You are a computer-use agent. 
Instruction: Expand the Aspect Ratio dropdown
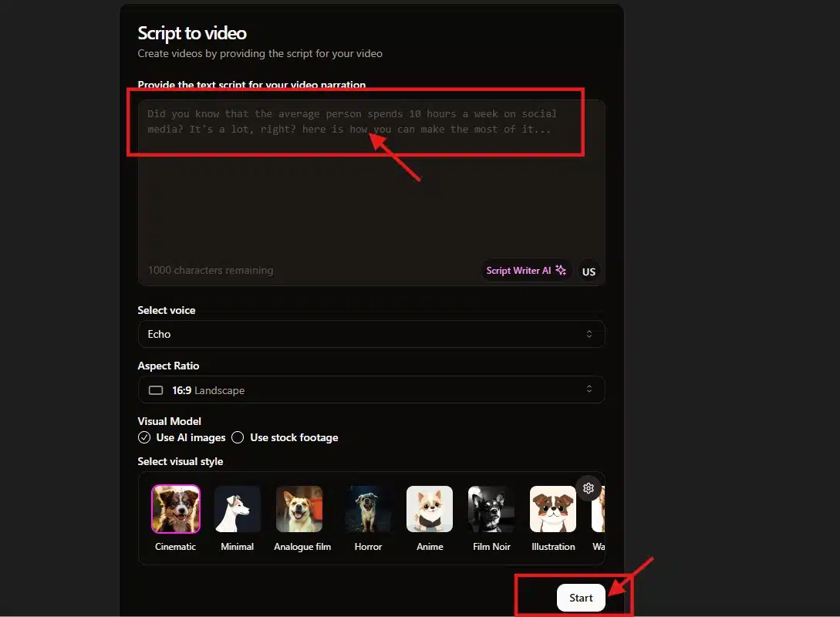coord(371,390)
